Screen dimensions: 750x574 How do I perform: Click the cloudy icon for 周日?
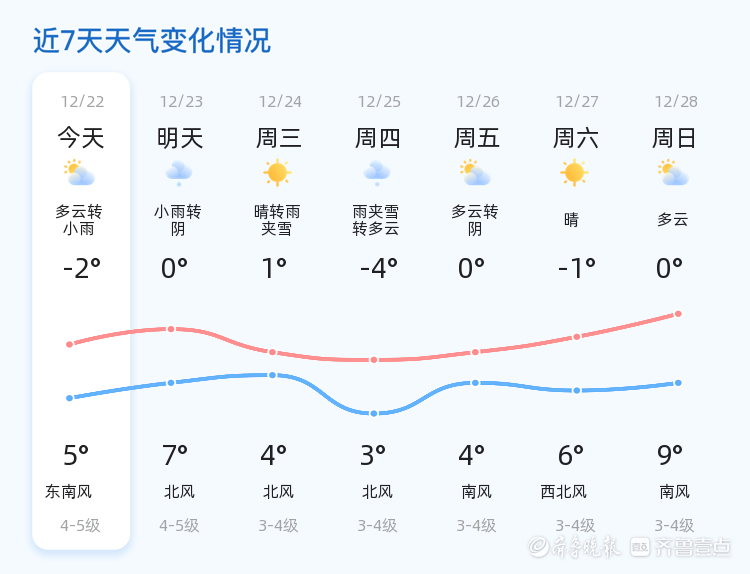pyautogui.click(x=673, y=173)
